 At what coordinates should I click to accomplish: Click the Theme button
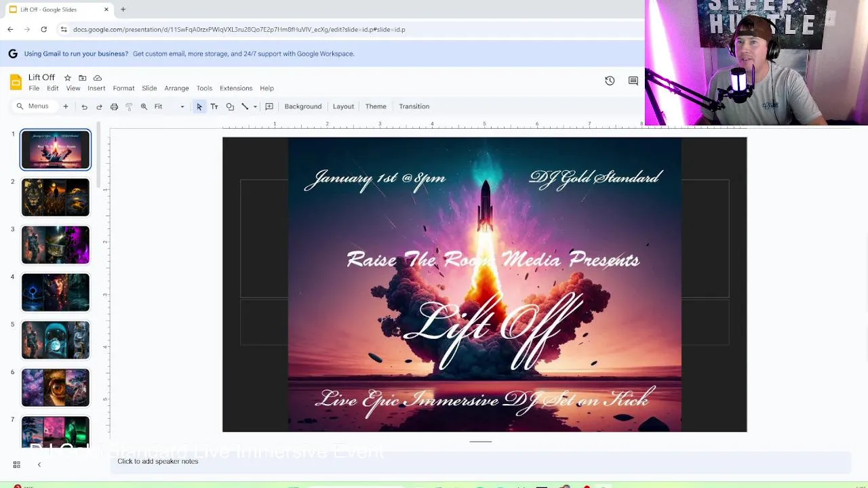[376, 106]
